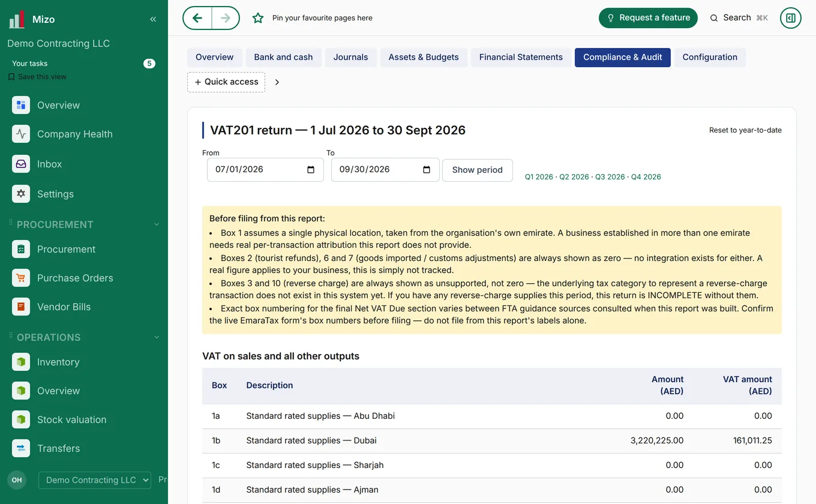The height and width of the screenshot is (504, 816).
Task: Save this view bookmark link
Action: point(37,77)
